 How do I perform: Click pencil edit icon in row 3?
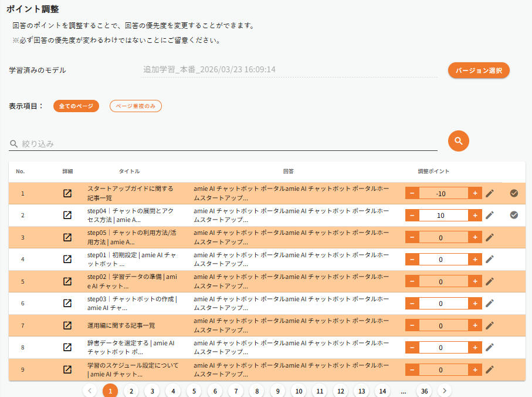(490, 237)
